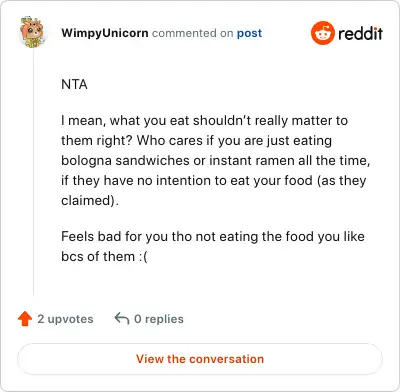Click the "NTA" verdict text

74,84
